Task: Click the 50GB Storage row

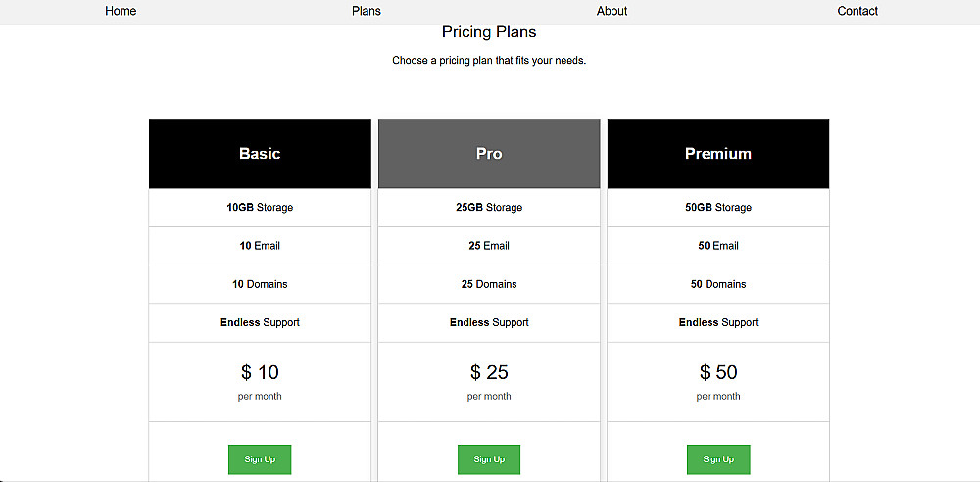Action: pos(718,208)
